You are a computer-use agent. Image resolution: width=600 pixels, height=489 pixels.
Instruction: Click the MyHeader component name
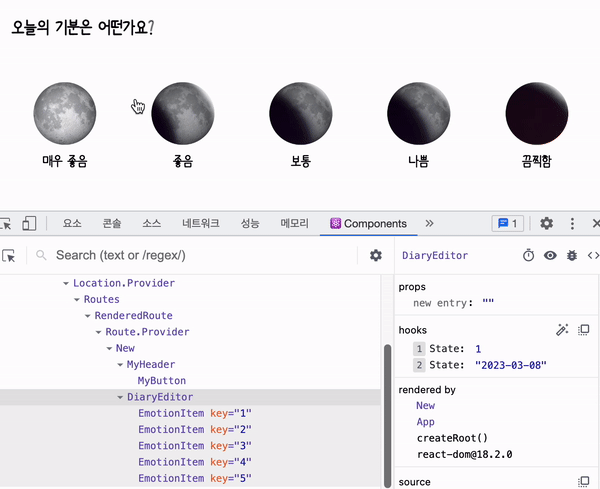tap(151, 365)
